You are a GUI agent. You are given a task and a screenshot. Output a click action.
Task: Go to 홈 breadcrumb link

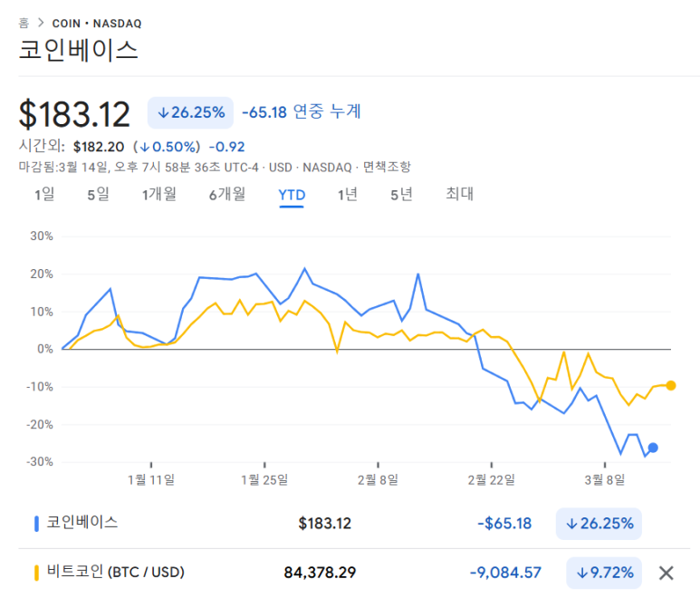pos(24,23)
